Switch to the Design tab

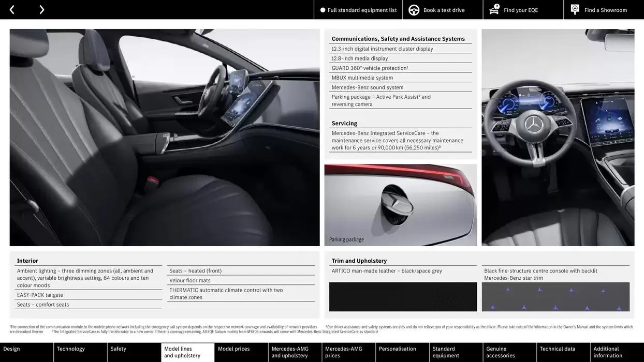pos(26,352)
